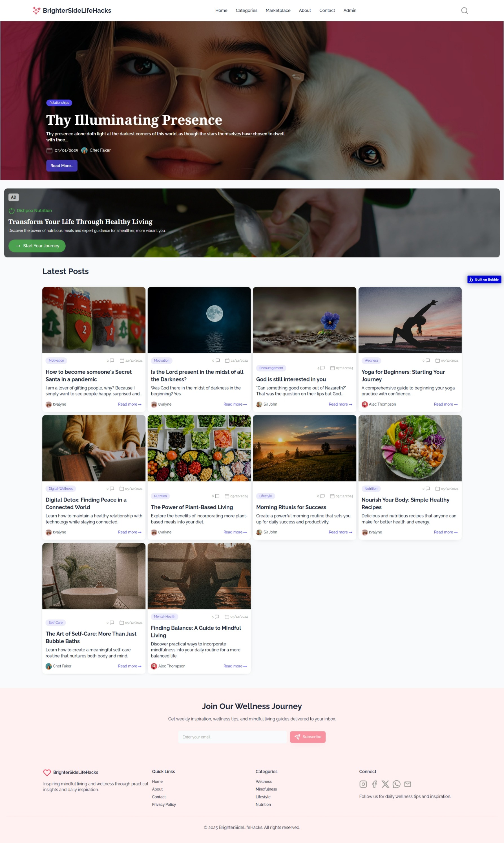Click the AD label badge
This screenshot has width=504, height=843.
[14, 197]
